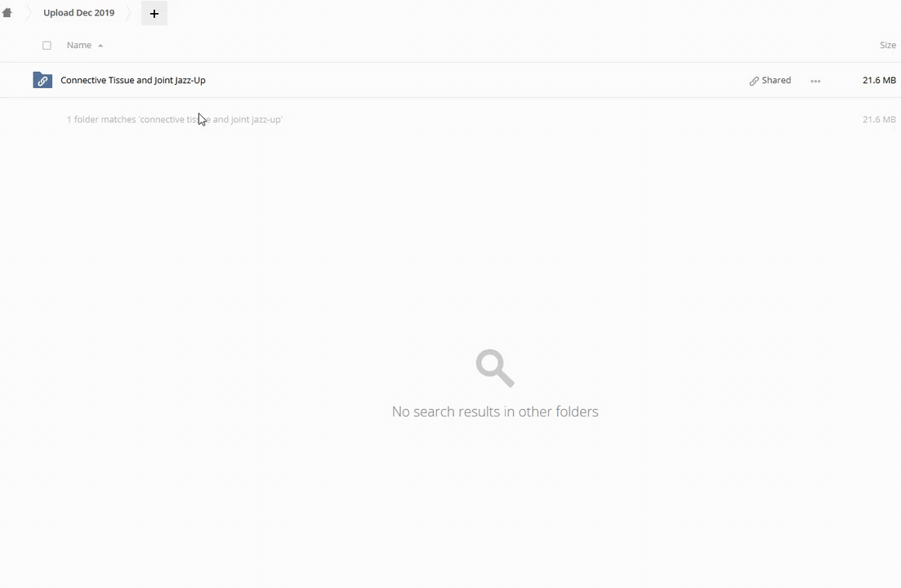Viewport: 901px width, 588px height.
Task: Click the shared folder icon with the link symbol
Action: (x=42, y=80)
